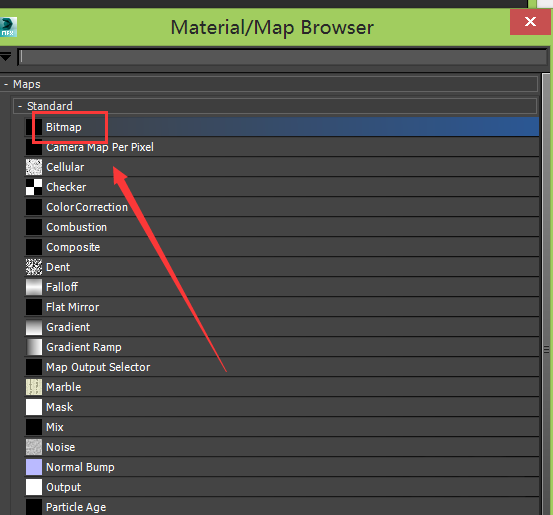This screenshot has width=553, height=515.
Task: Click the Checker map checkered thumbnail
Action: point(34,187)
